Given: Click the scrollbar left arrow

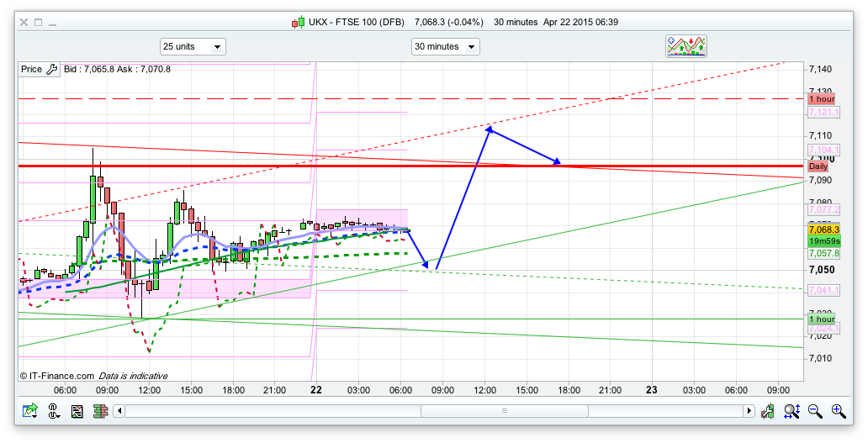Looking at the screenshot, I should point(119,411).
